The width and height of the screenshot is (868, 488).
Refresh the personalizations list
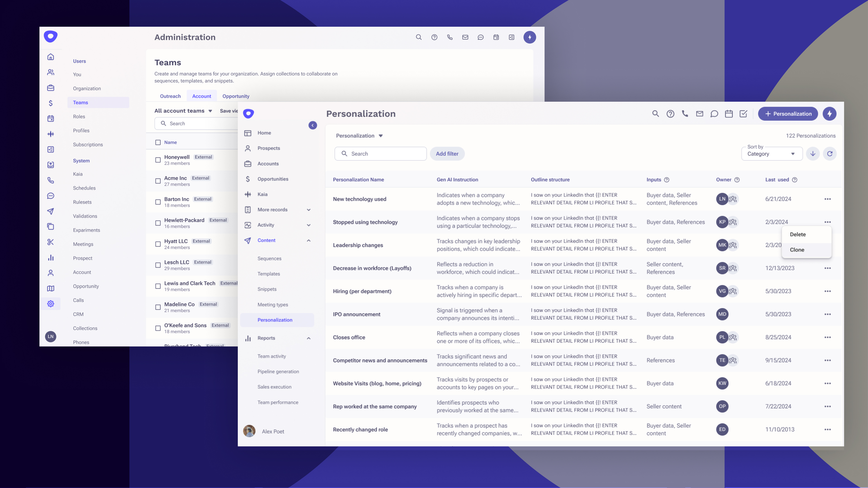click(830, 154)
